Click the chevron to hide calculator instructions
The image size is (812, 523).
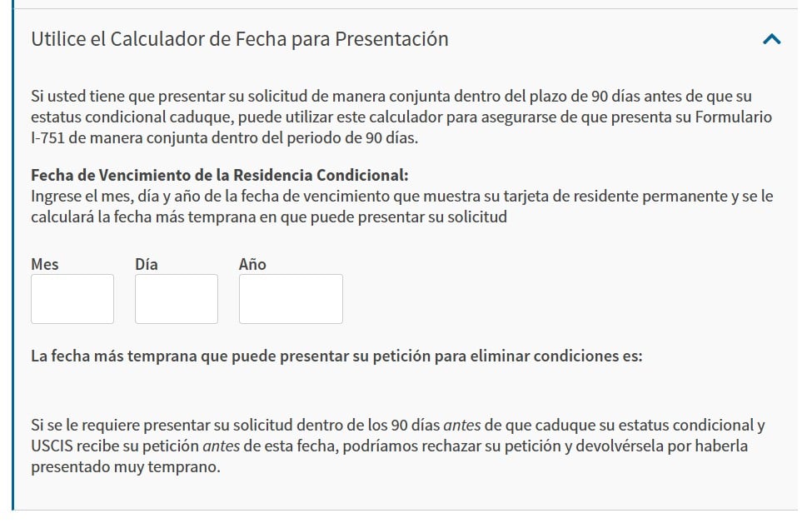click(772, 38)
